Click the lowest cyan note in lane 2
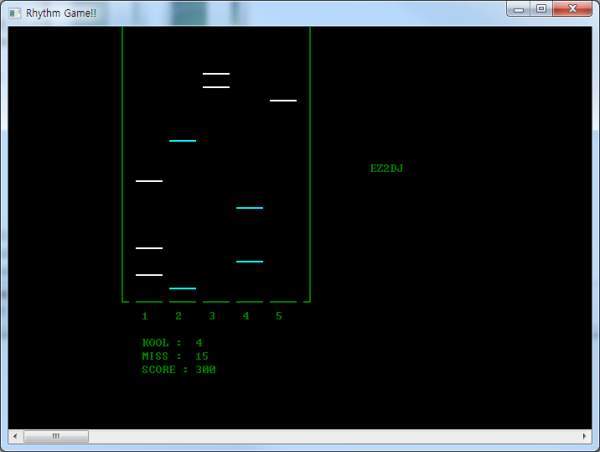The width and height of the screenshot is (600, 452). (x=183, y=289)
